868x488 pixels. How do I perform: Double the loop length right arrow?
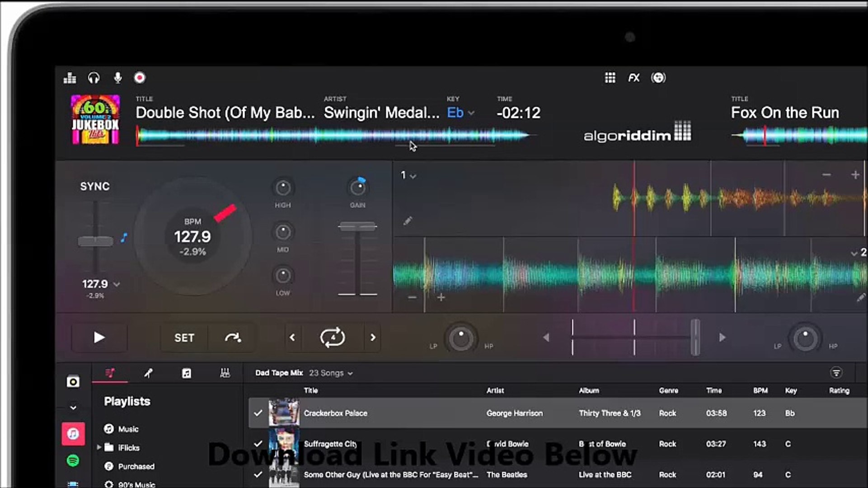pos(373,338)
